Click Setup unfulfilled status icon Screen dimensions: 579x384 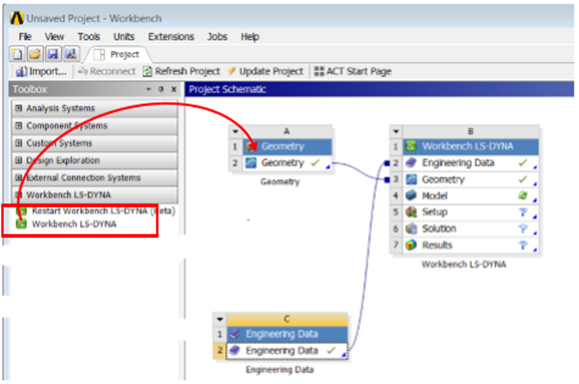coord(523,212)
